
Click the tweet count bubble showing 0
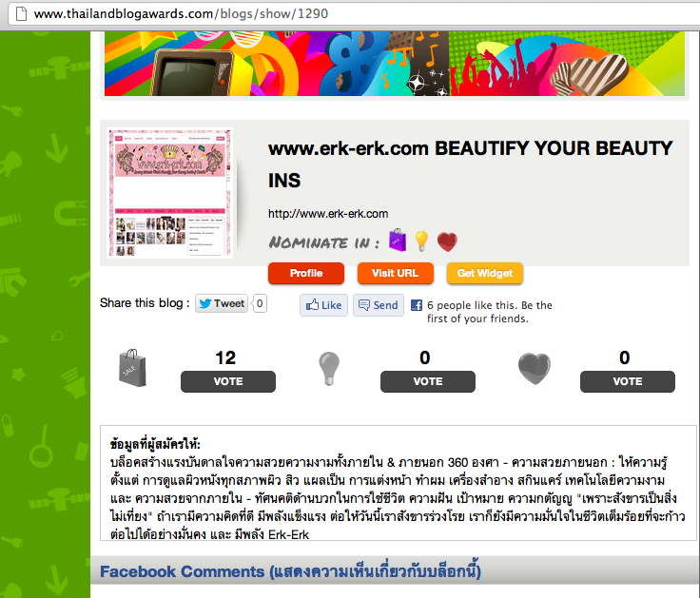click(260, 303)
